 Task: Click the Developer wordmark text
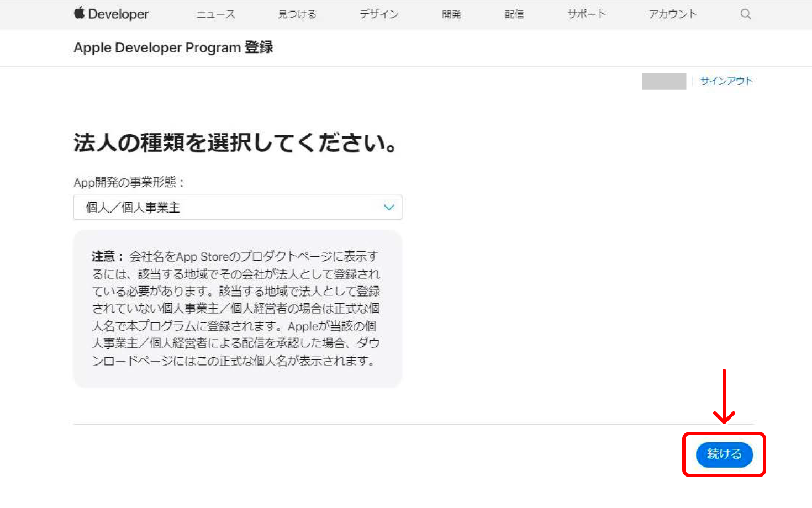pyautogui.click(x=118, y=14)
